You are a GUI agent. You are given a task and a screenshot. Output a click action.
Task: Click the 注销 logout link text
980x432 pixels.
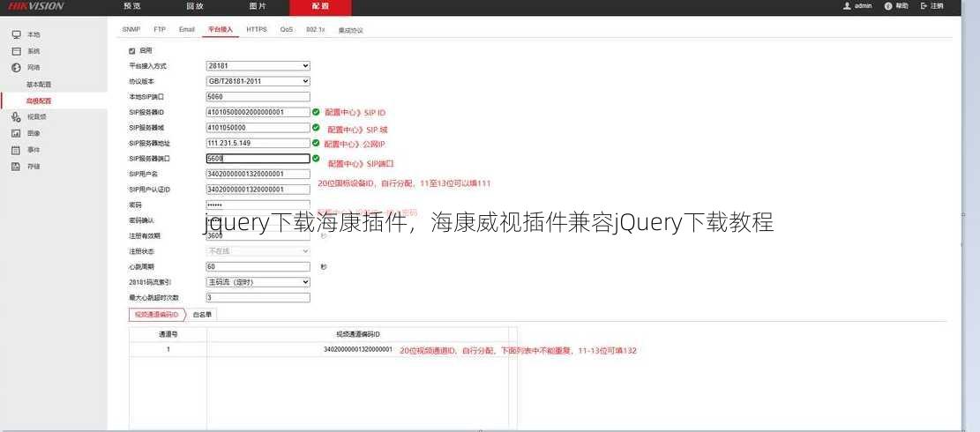(x=937, y=5)
